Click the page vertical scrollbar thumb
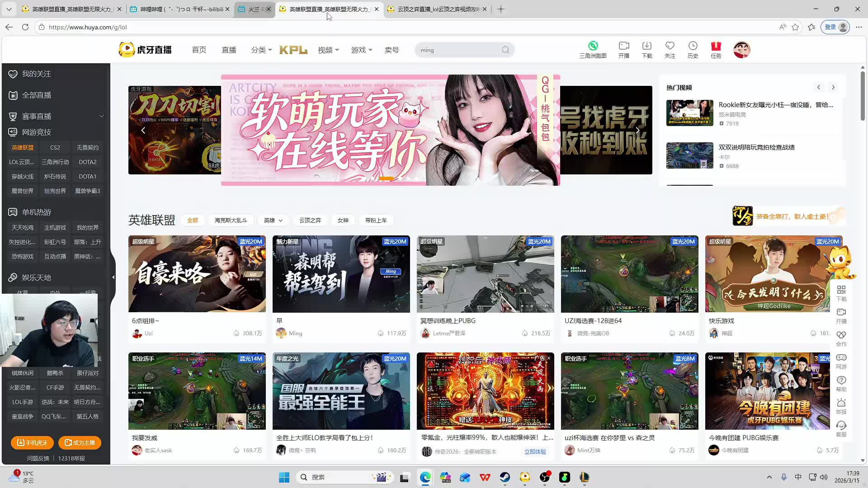Screen dimensions: 868x488 coord(863,95)
